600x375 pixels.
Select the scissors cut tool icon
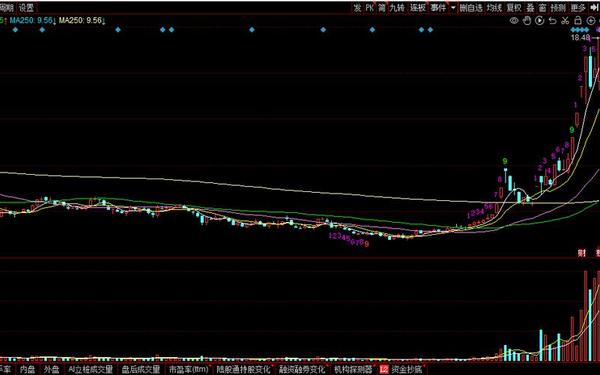tap(565, 21)
